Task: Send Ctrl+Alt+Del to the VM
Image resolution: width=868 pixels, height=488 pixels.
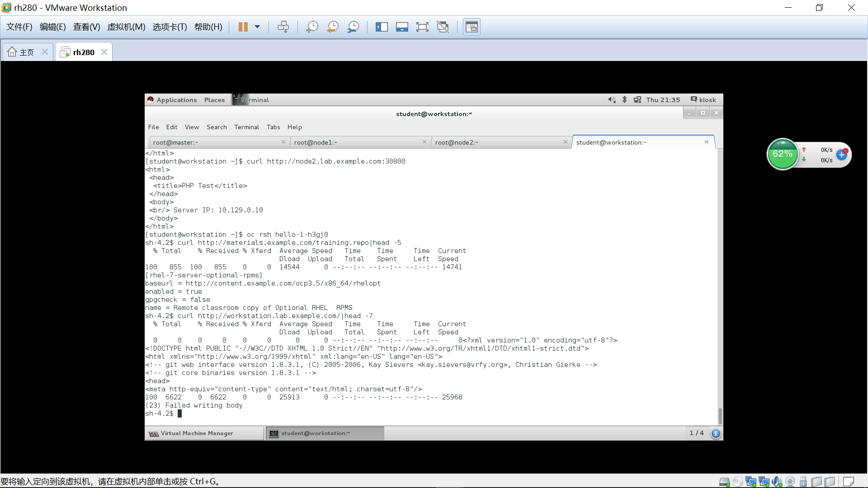Action: click(283, 27)
